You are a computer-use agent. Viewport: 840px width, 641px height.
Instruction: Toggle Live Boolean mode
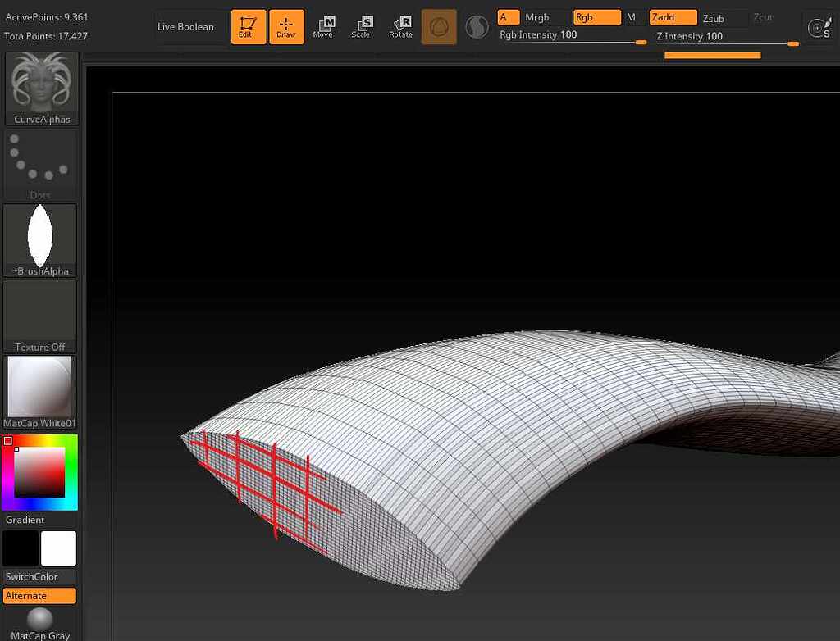(186, 26)
